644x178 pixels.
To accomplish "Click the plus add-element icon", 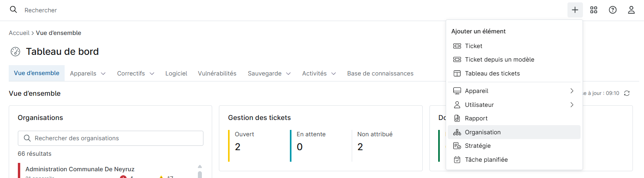I will 575,10.
